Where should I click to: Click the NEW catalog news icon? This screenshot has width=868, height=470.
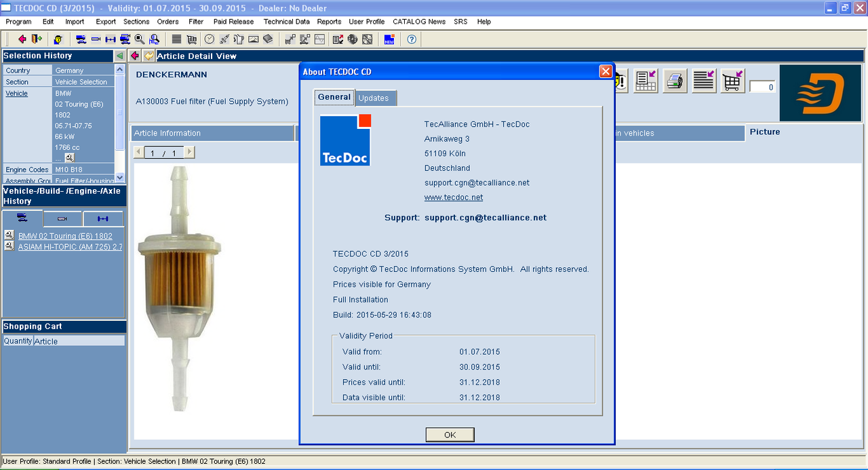click(389, 39)
